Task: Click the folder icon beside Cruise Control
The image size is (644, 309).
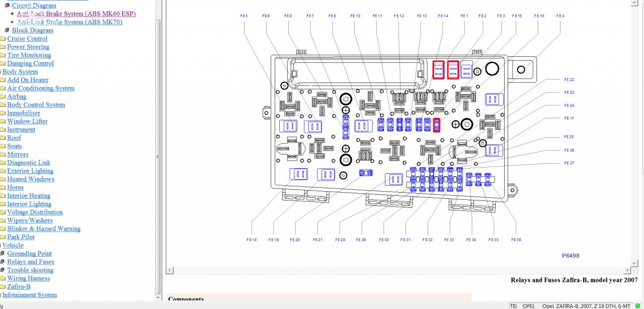Action: click(3, 39)
